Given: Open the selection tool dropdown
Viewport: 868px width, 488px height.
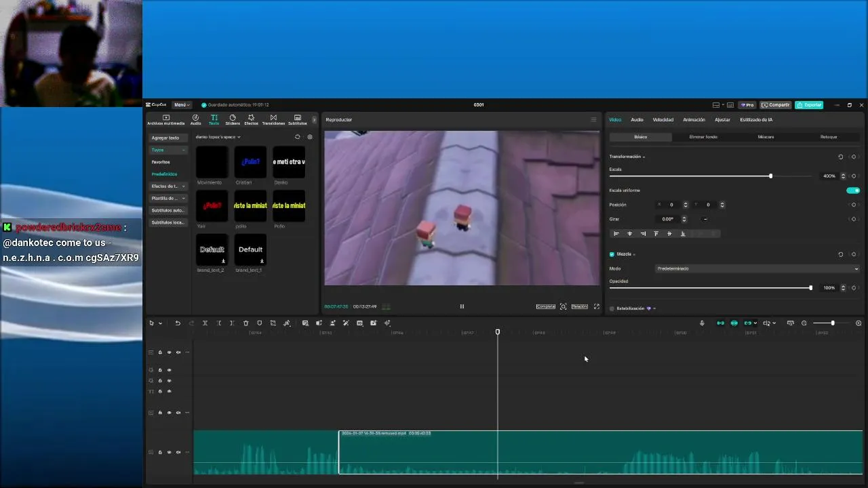Looking at the screenshot, I should tap(160, 323).
